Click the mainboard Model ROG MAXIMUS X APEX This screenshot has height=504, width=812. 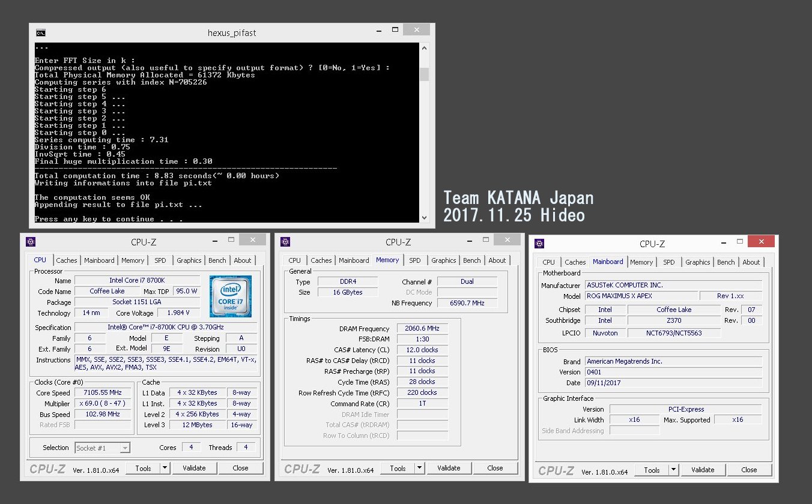coord(641,296)
